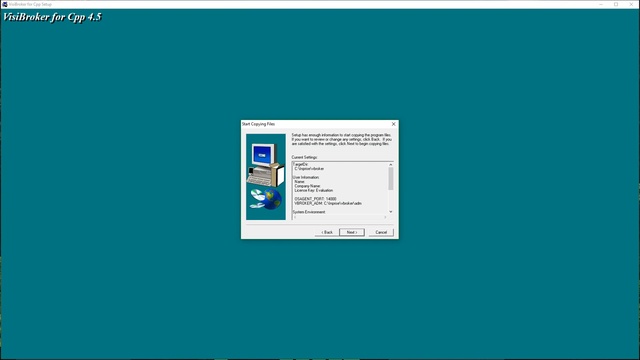The height and width of the screenshot is (360, 640).
Task: Click the "Start Copying Files" dialog title
Action: point(258,124)
